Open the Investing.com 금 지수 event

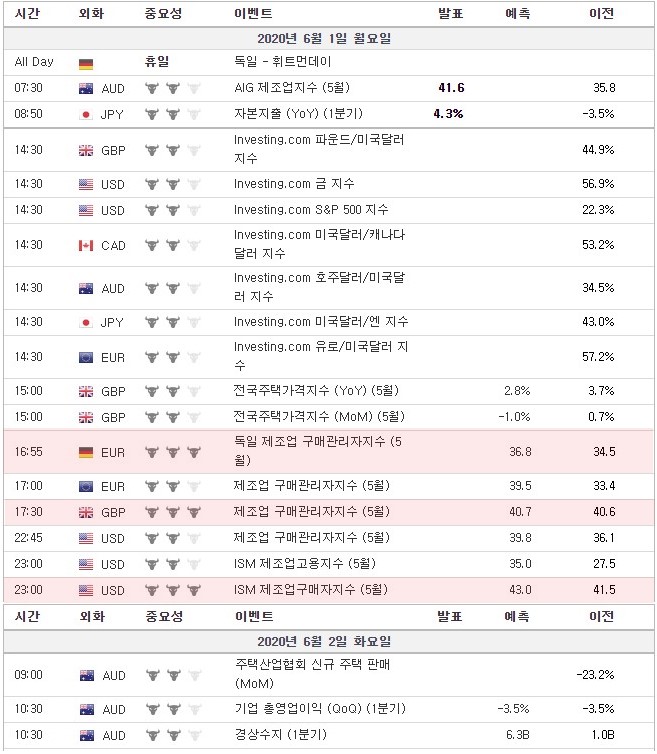294,184
